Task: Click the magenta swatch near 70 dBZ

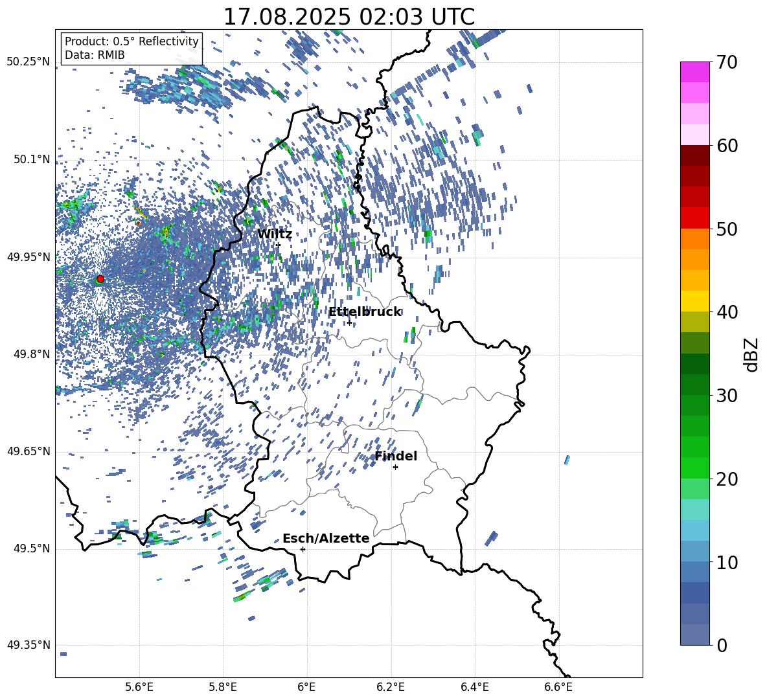Action: 694,72
